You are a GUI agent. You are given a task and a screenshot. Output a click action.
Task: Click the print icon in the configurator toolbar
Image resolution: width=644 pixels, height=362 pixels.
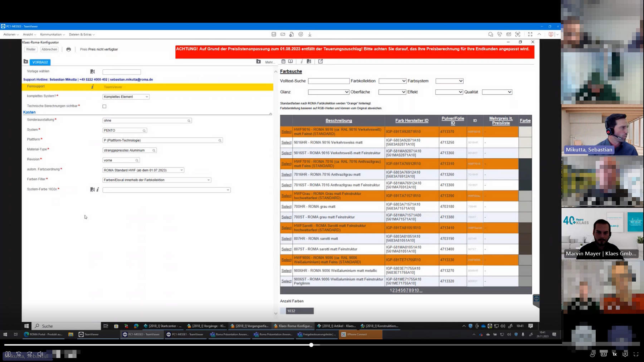68,49
